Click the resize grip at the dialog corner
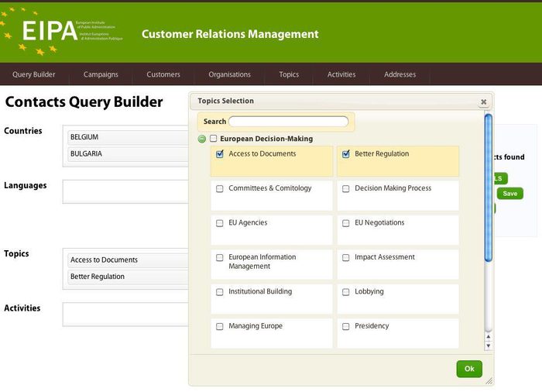The image size is (542, 392). [x=489, y=380]
